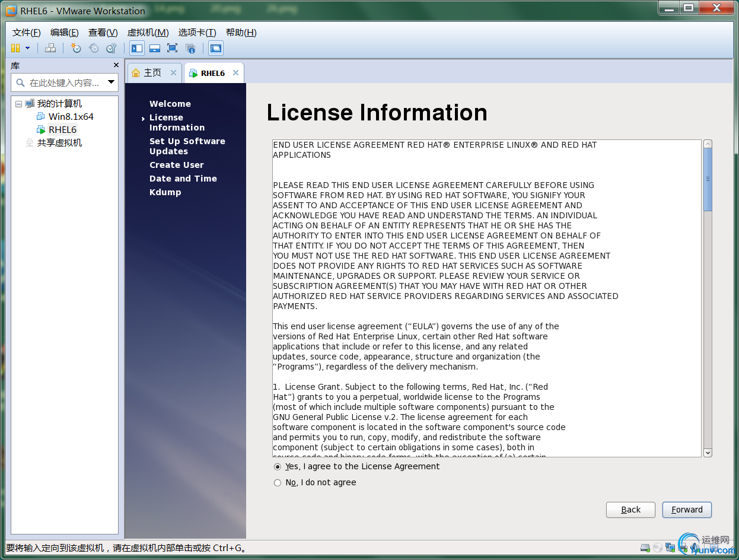The image size is (739, 560).
Task: Open the snapshot manager wrench-clock icon
Action: coord(111,48)
